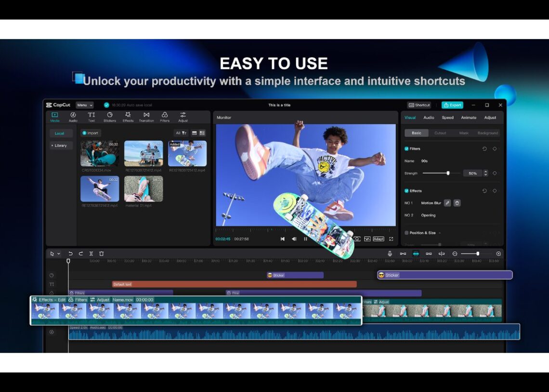
Task: Uncheck the Effects checkbox
Action: (x=406, y=191)
